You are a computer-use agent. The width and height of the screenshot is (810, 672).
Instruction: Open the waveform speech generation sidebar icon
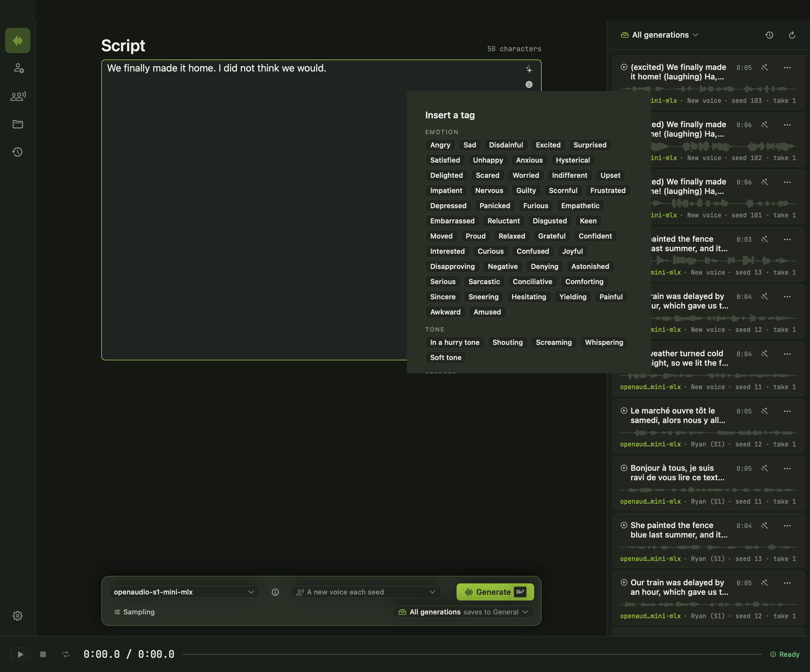(x=18, y=40)
